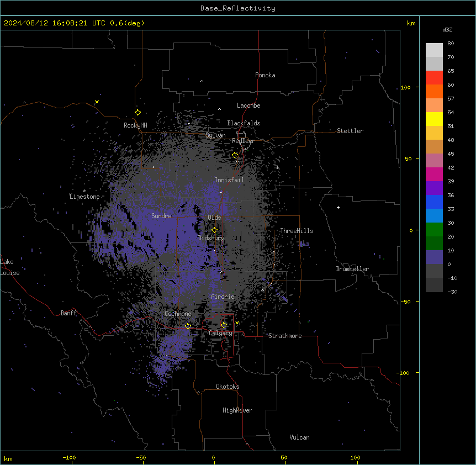Screen dimensions: 476x465
Task: Click the Vulcan town label
Action: point(300,437)
